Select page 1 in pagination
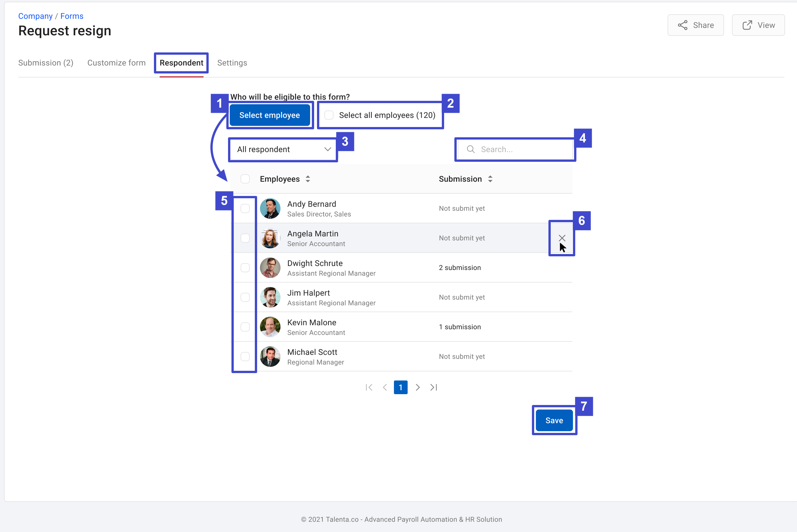797x532 pixels. click(x=401, y=387)
